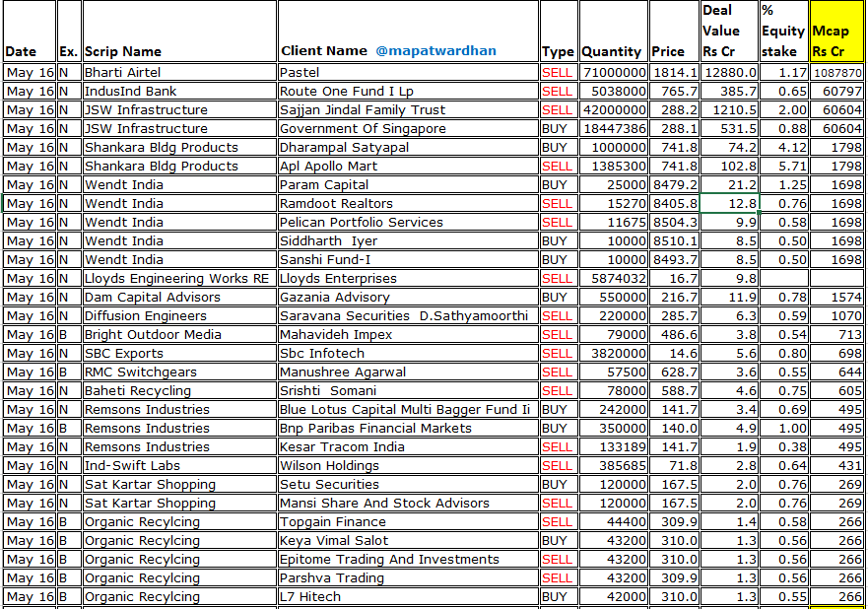This screenshot has width=868, height=609.
Task: Select Blue Lotus Capital Multi Bagger Fund cell
Action: [x=408, y=410]
